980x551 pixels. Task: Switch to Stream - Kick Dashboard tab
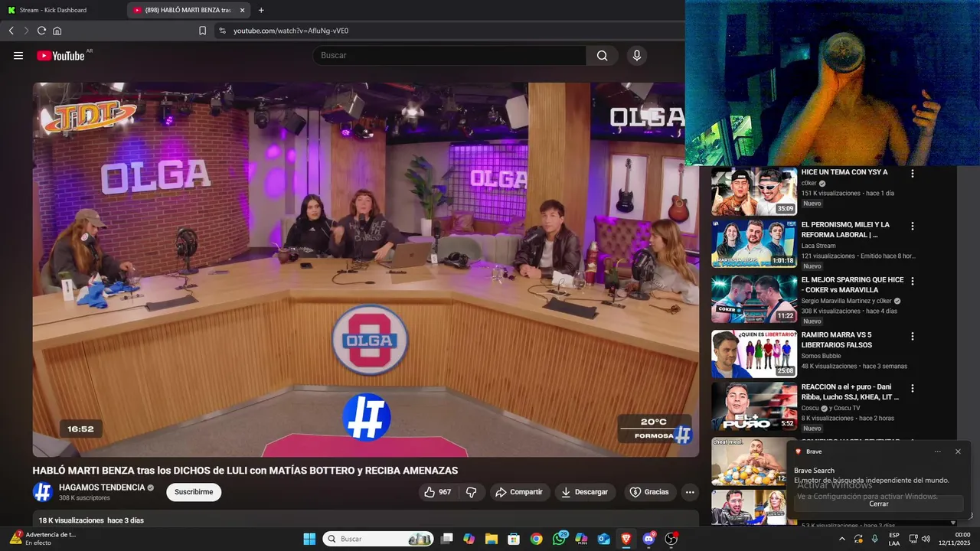coord(63,10)
